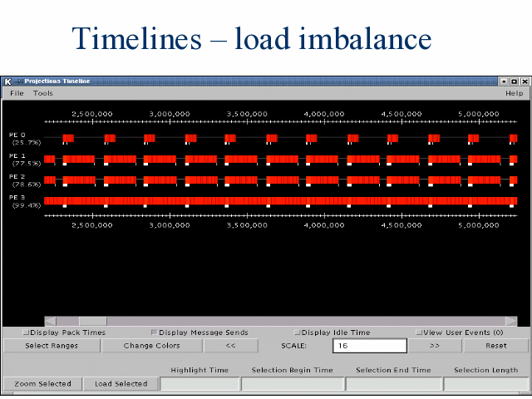Click the scrollbar right arrow
Viewport: 532px width, 399px height.
510,321
